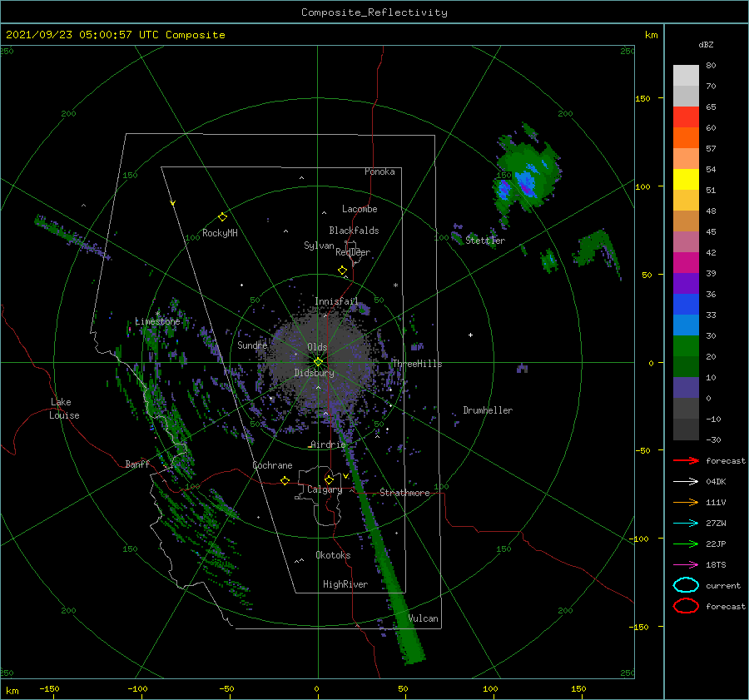Screen dimensions: 749x700
Task: Click the Banff label
Action: pyautogui.click(x=137, y=464)
